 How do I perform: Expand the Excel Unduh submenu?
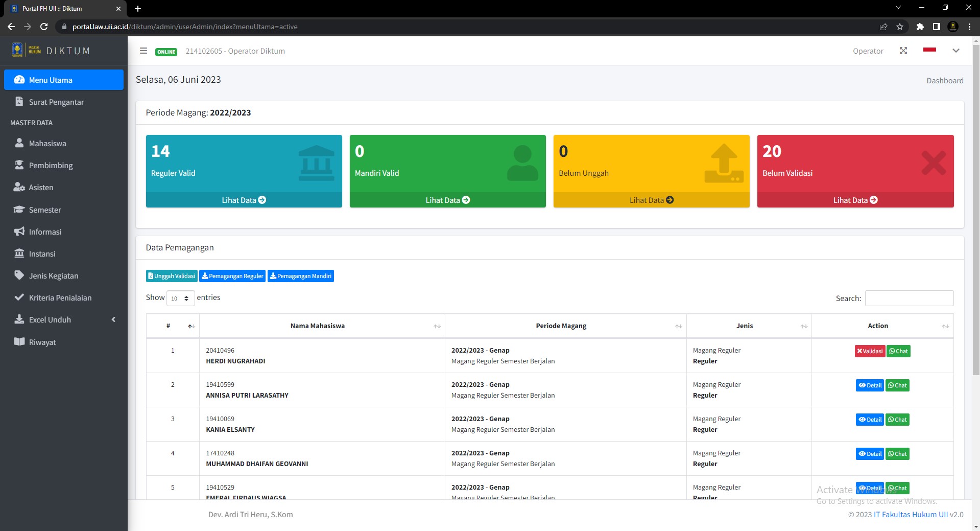(64, 319)
